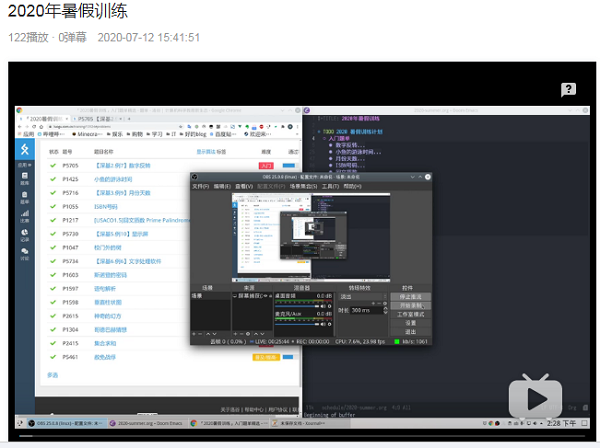
Task: Move source down with arrow under 来源
Action: [x=262, y=334]
